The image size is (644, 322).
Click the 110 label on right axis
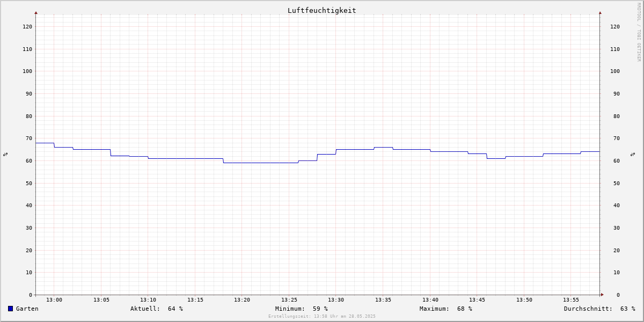615,49
